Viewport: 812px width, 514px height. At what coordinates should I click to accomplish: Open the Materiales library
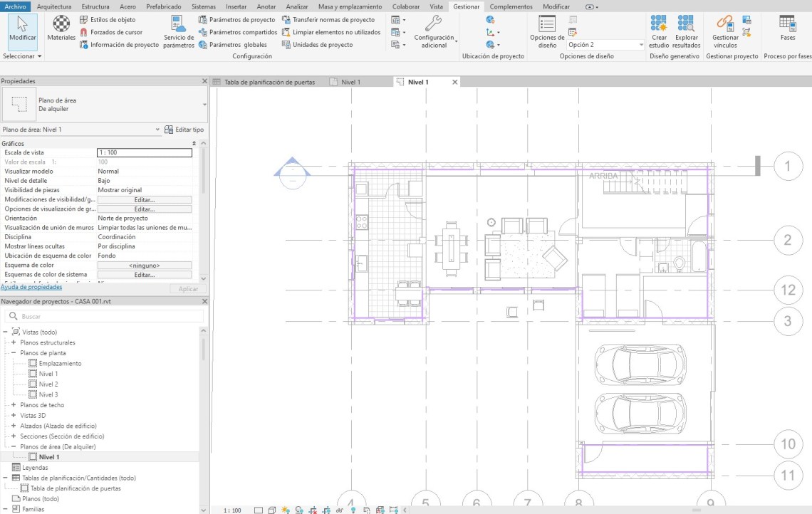(x=61, y=28)
